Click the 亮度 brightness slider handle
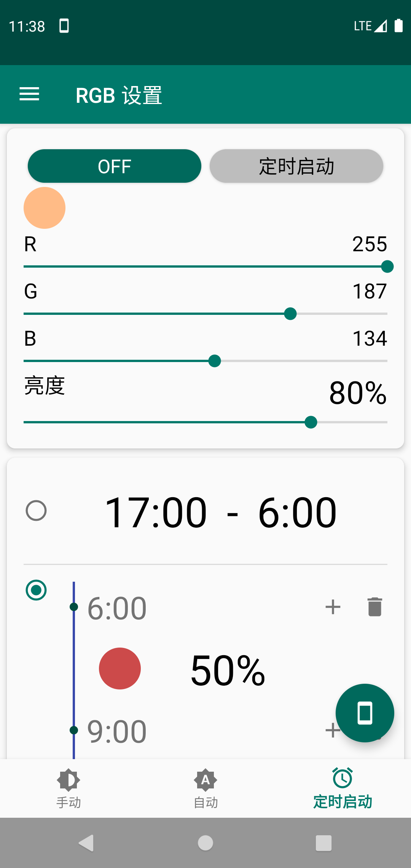The image size is (411, 868). point(311,422)
